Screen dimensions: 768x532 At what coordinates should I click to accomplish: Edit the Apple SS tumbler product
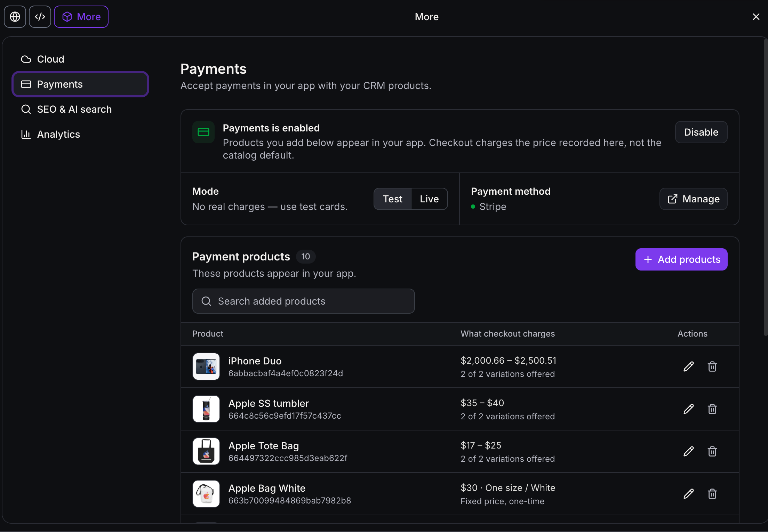[688, 409]
